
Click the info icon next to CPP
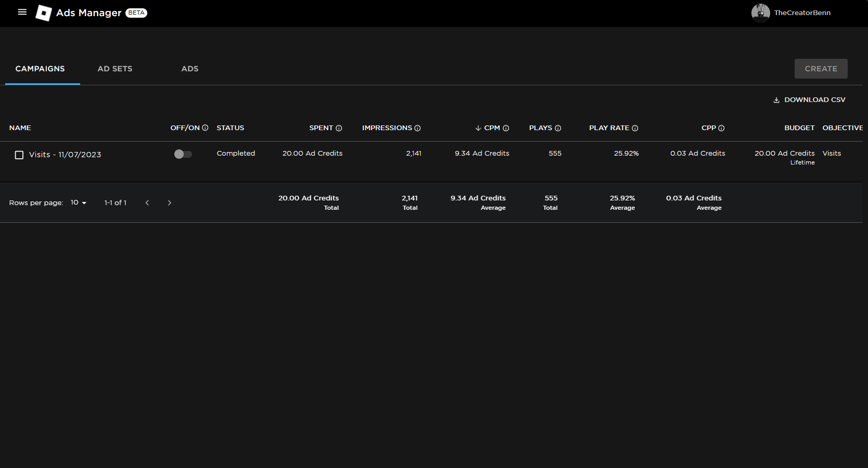721,128
